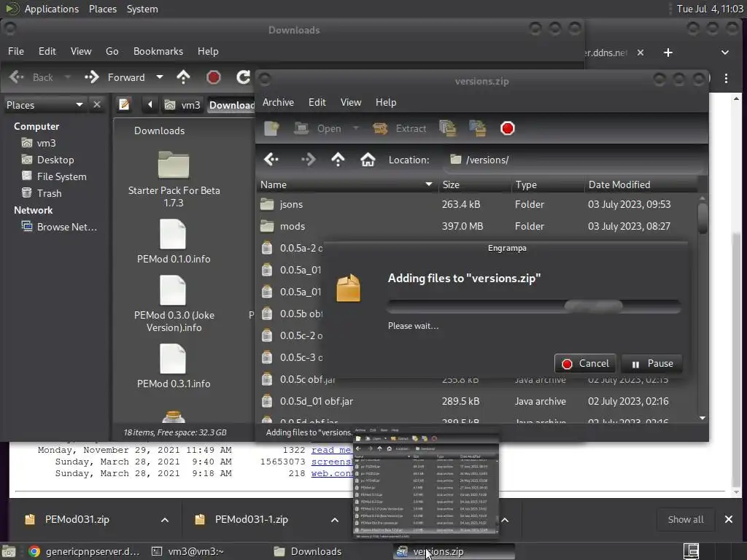
Task: Expand options for PEMod031-1.zip download
Action: click(x=335, y=520)
